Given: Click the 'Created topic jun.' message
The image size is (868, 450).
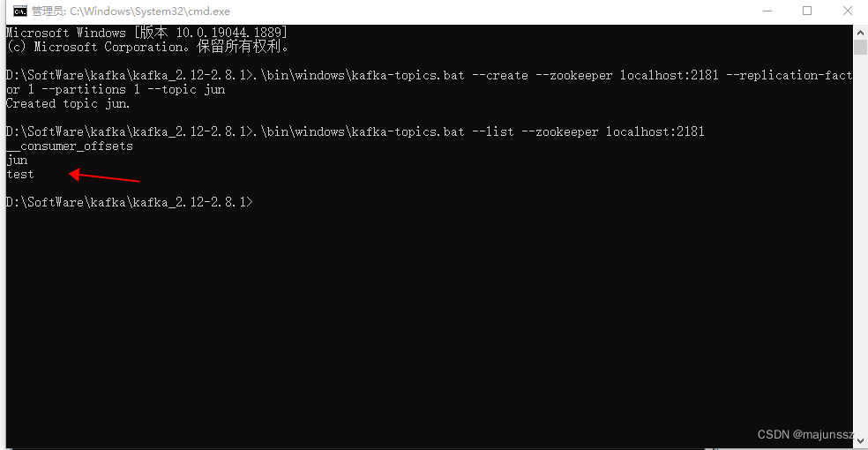Looking at the screenshot, I should [x=68, y=103].
